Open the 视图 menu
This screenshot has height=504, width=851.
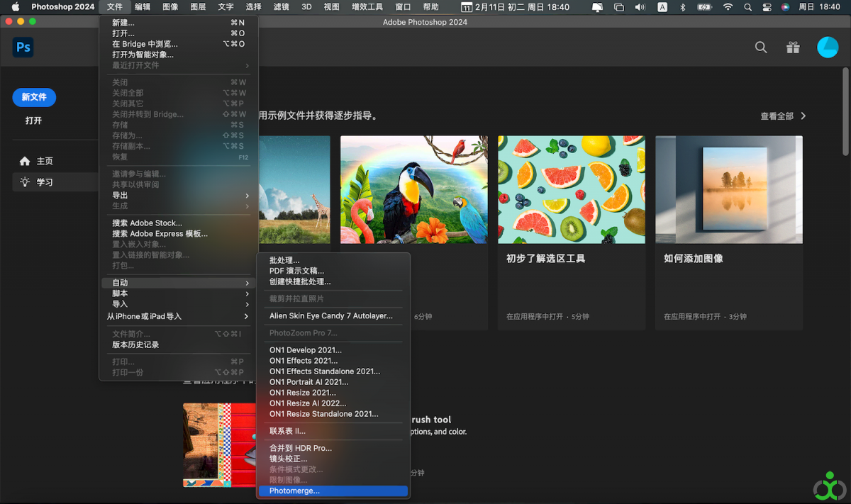pyautogui.click(x=331, y=7)
